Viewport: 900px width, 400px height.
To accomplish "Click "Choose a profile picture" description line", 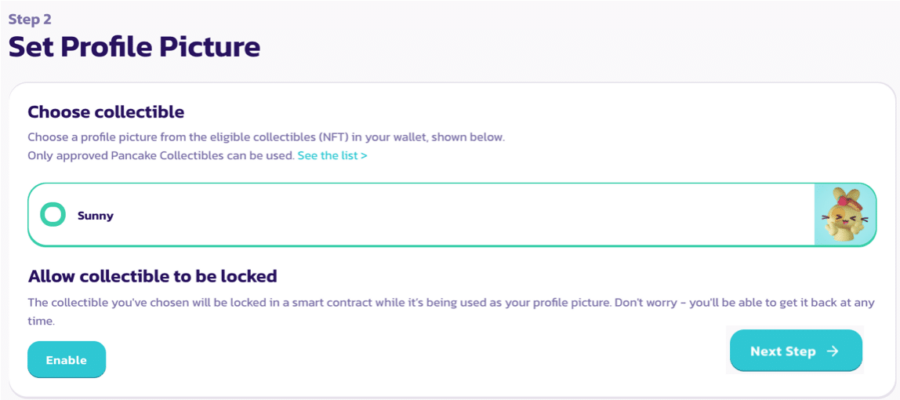I will [x=200, y=137].
